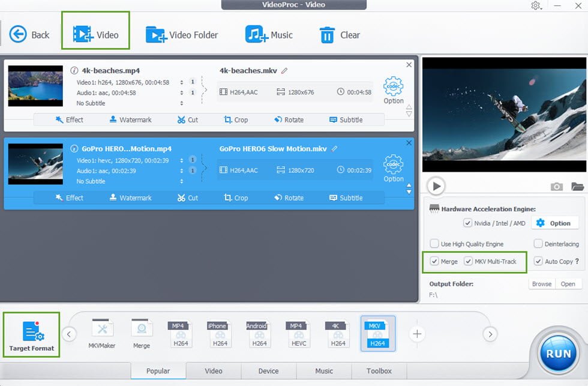Viewport: 588px width, 386px height.
Task: Click the Add Video Folder icon
Action: pos(156,35)
